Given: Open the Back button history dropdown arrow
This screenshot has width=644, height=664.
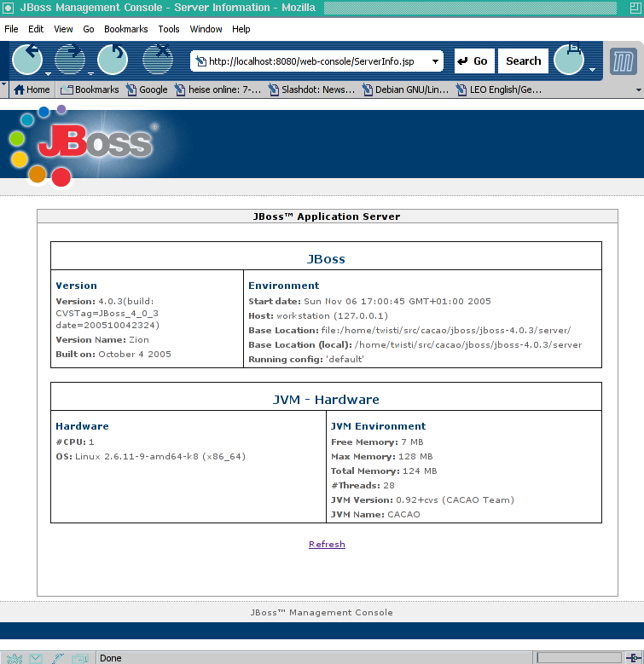Looking at the screenshot, I should [48, 73].
